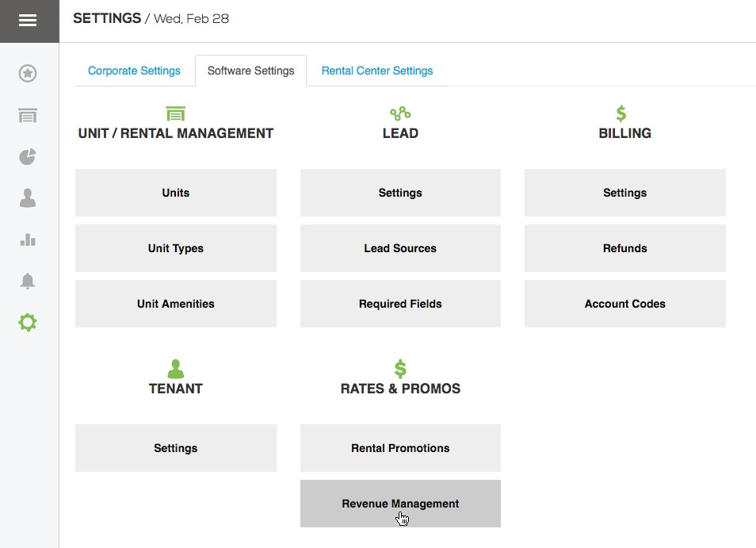This screenshot has width=756, height=548.
Task: Open the hamburger navigation menu
Action: point(29,21)
